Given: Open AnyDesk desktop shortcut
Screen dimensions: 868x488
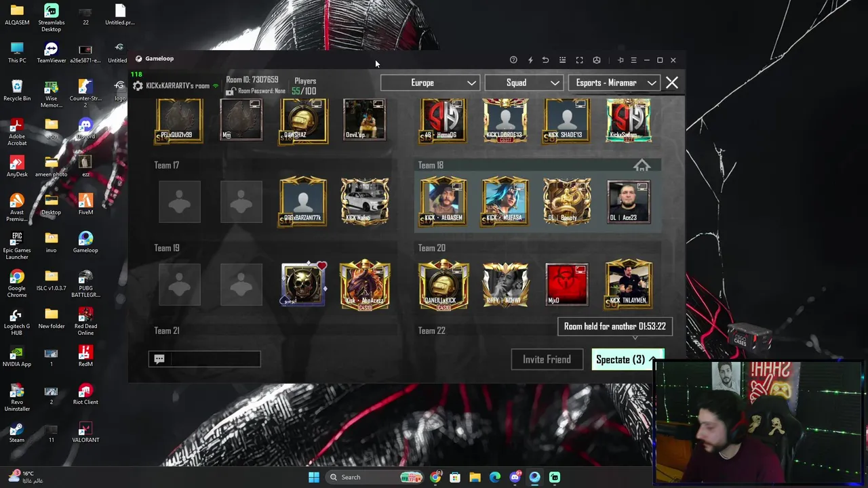Looking at the screenshot, I should pyautogui.click(x=17, y=166).
